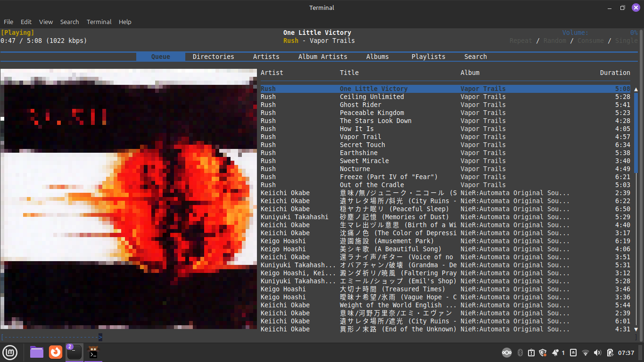
Task: Switch to the Directories tab
Action: tap(214, 57)
